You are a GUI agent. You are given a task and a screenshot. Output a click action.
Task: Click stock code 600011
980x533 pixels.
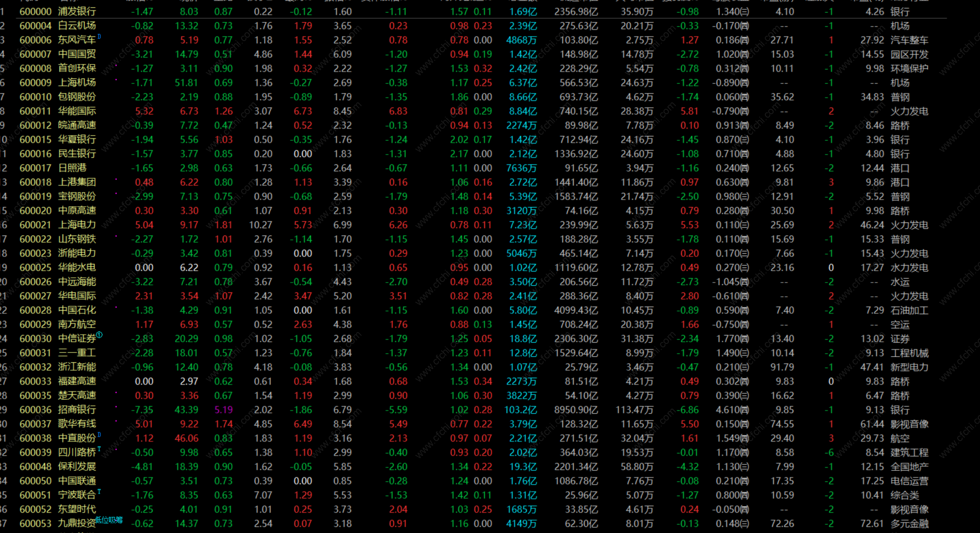click(x=35, y=111)
